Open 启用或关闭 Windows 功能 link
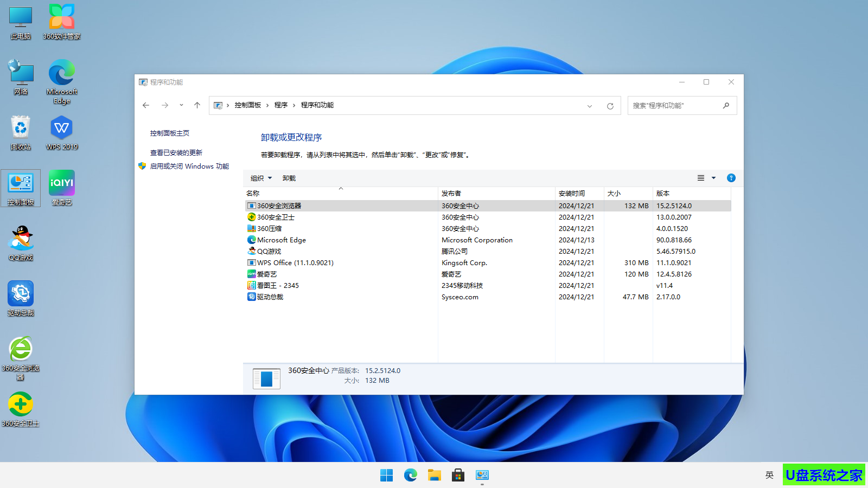This screenshot has height=488, width=868. tap(189, 166)
